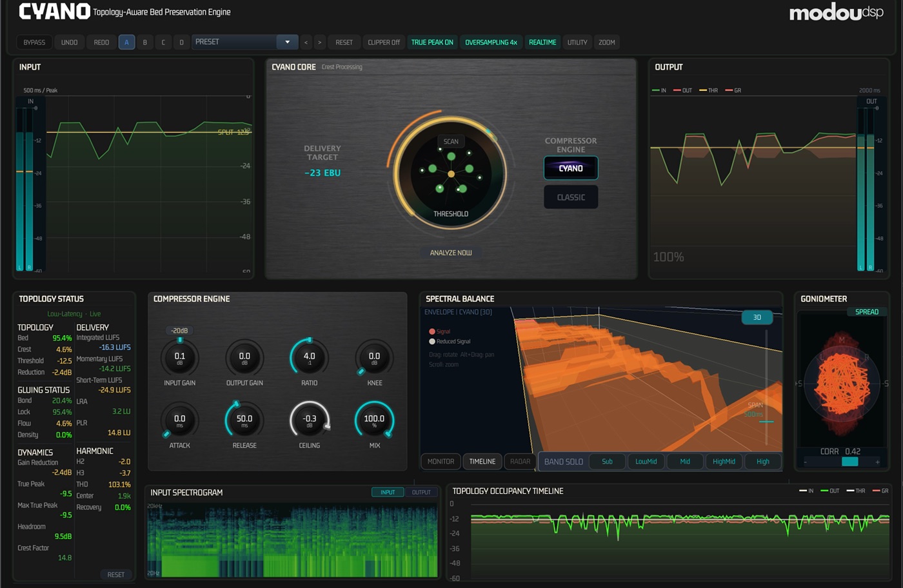This screenshot has height=588, width=903.
Task: Select preset slot C
Action: (x=163, y=43)
